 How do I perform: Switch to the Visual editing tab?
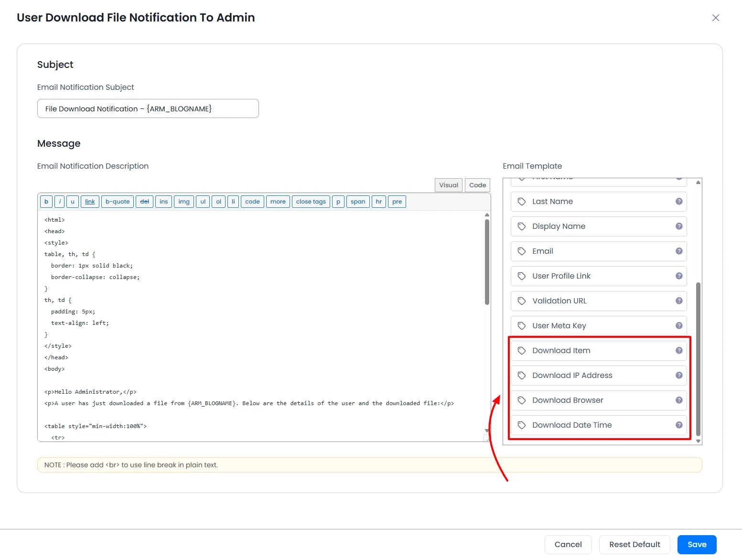point(448,185)
